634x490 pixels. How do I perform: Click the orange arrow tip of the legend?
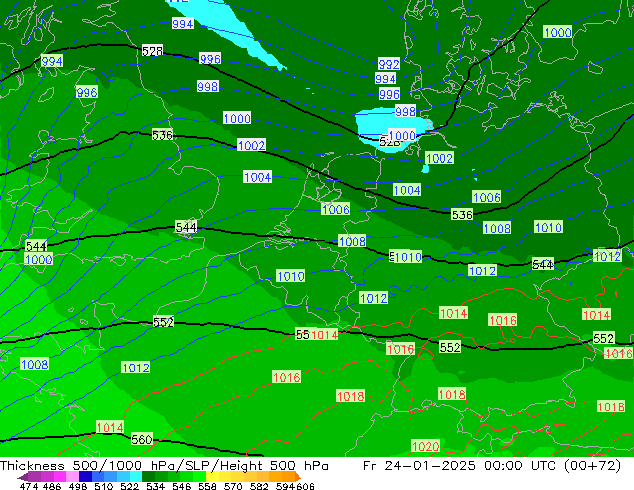298,477
